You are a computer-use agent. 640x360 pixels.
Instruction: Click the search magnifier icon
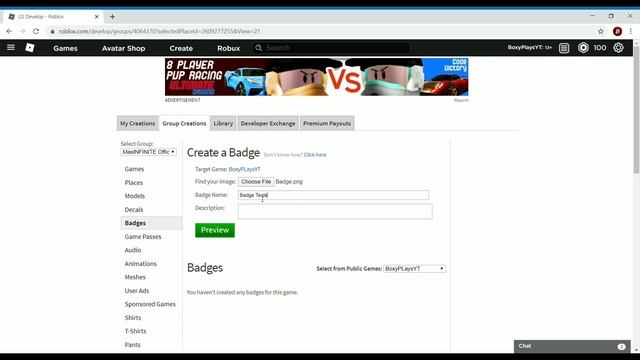point(258,48)
